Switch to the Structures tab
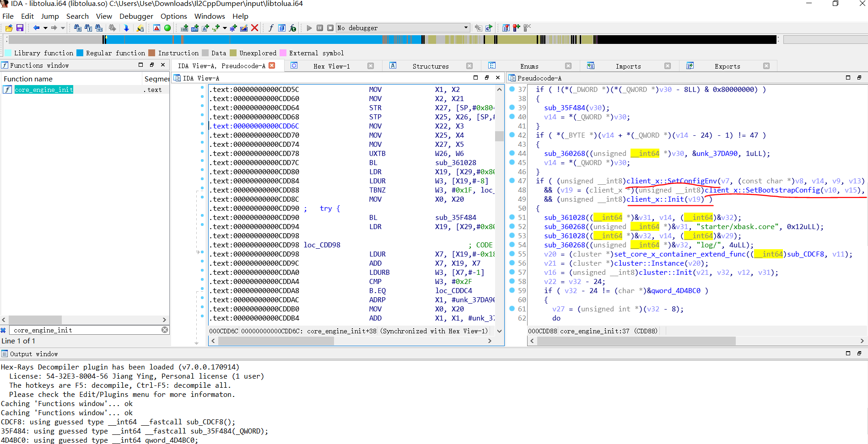The height and width of the screenshot is (444, 868). click(430, 66)
